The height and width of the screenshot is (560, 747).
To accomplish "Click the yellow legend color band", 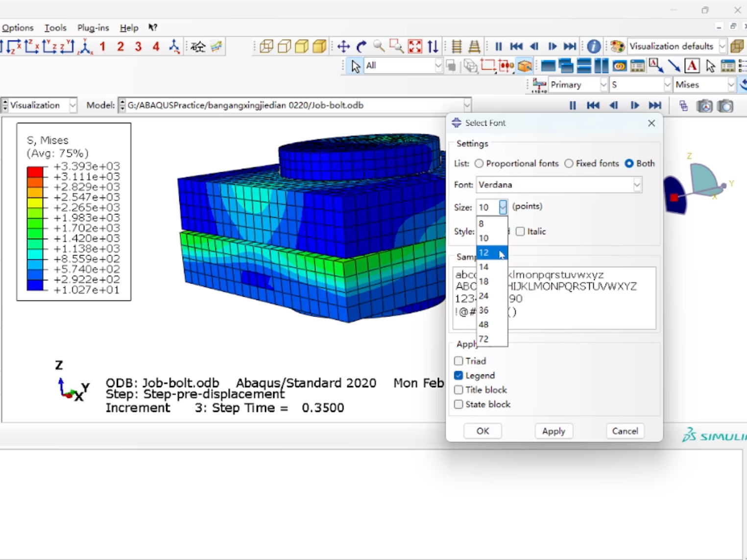I will (35, 203).
